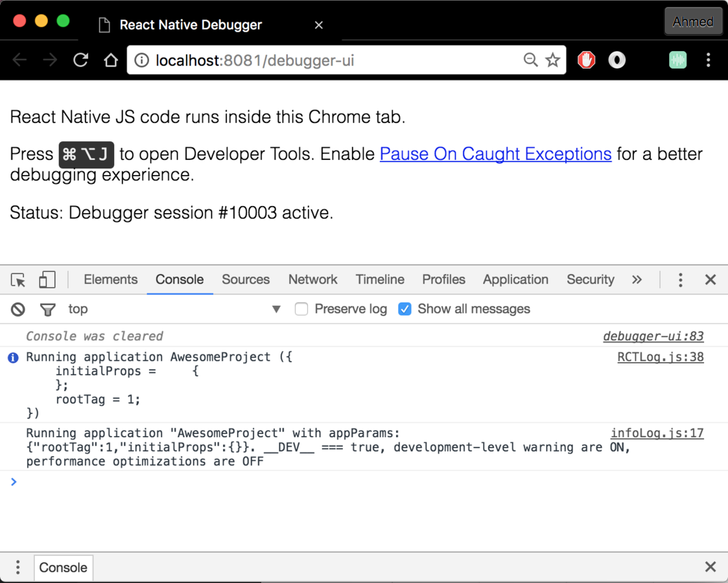728x583 pixels.
Task: Enable the Preserve log checkbox
Action: (301, 309)
